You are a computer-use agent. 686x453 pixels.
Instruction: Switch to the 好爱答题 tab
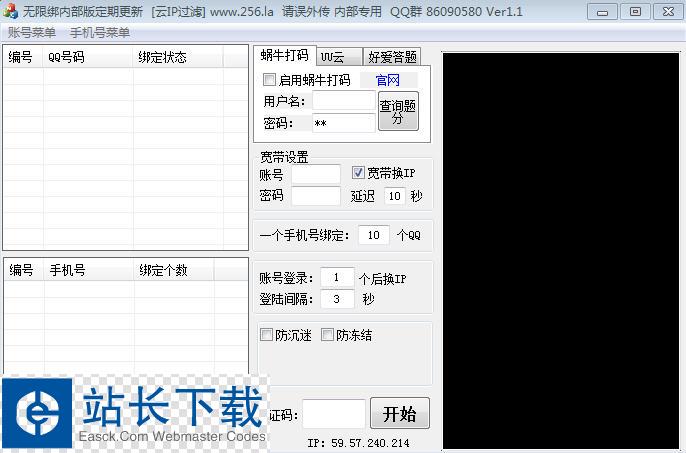tap(392, 57)
